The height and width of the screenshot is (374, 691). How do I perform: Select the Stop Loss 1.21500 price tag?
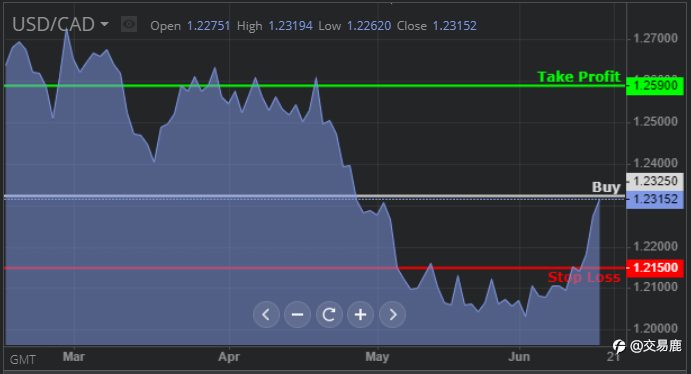click(655, 268)
